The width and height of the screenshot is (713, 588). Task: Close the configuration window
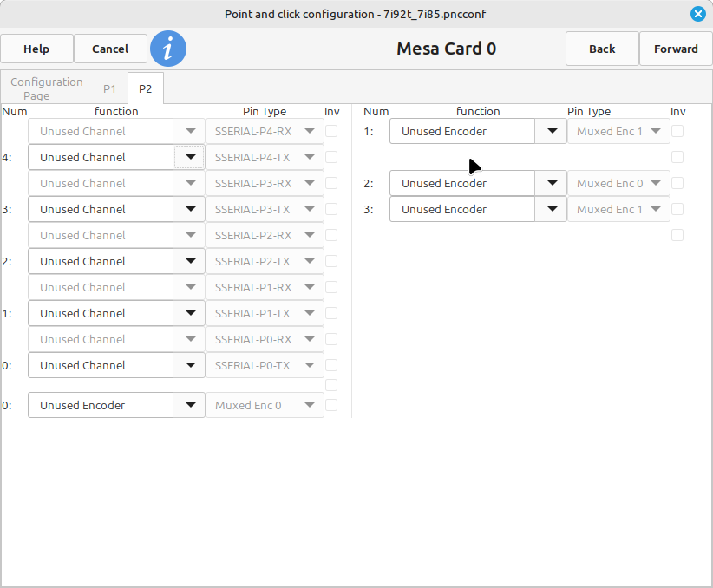pos(697,15)
